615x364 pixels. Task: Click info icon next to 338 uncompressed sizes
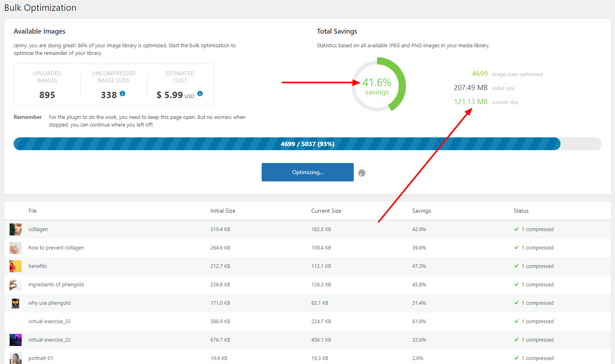coord(123,93)
